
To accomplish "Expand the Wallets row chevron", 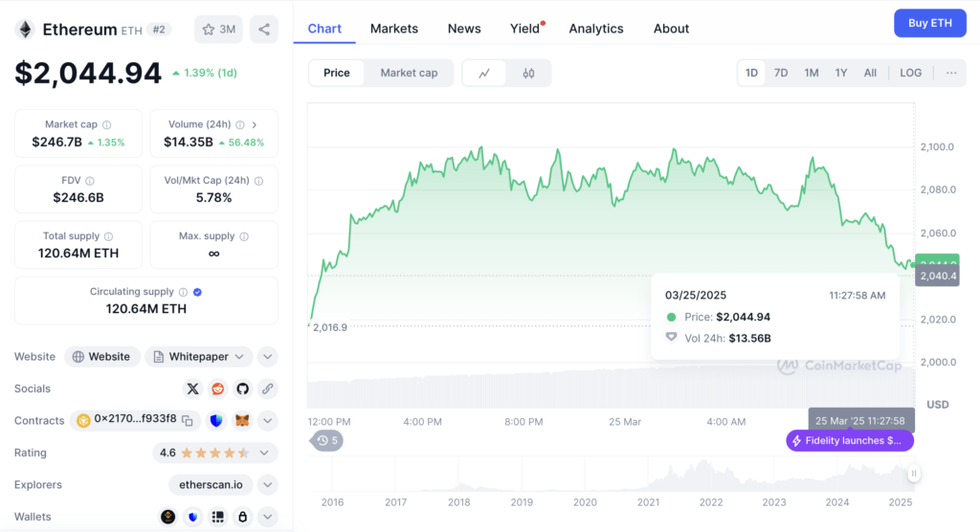I will tap(268, 517).
